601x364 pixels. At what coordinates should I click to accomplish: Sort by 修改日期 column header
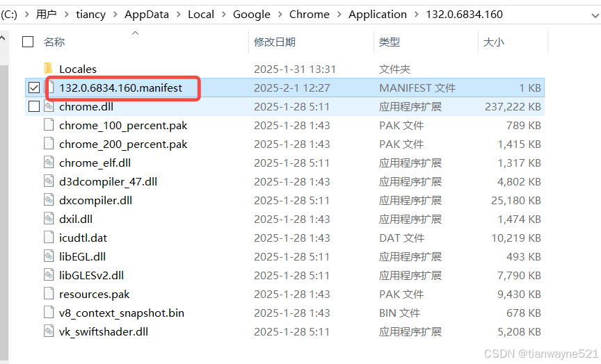coord(275,42)
